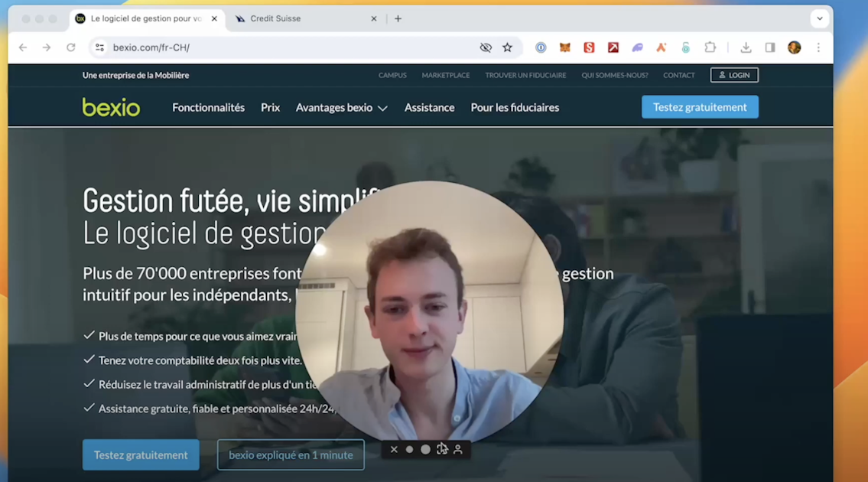Toggle the crossed-eye tracking protection icon
The height and width of the screenshot is (482, 868).
click(x=486, y=47)
